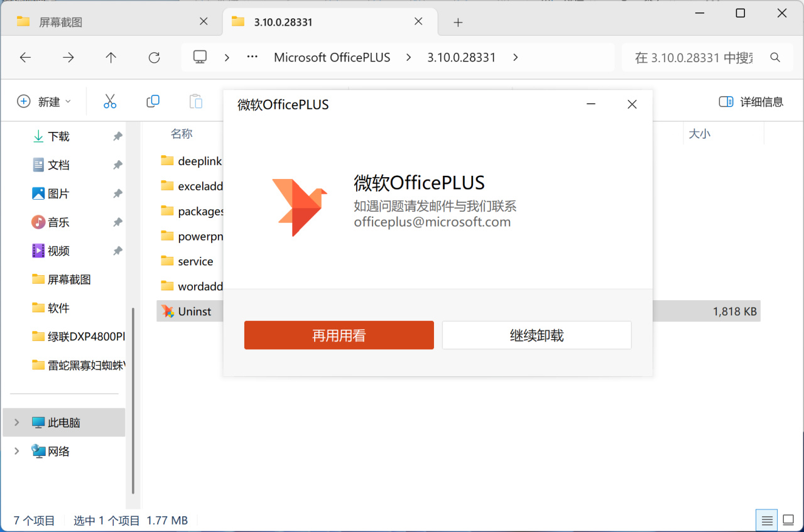Screen dimensions: 804x532
Task: Go back with the left arrow button
Action: (25, 57)
